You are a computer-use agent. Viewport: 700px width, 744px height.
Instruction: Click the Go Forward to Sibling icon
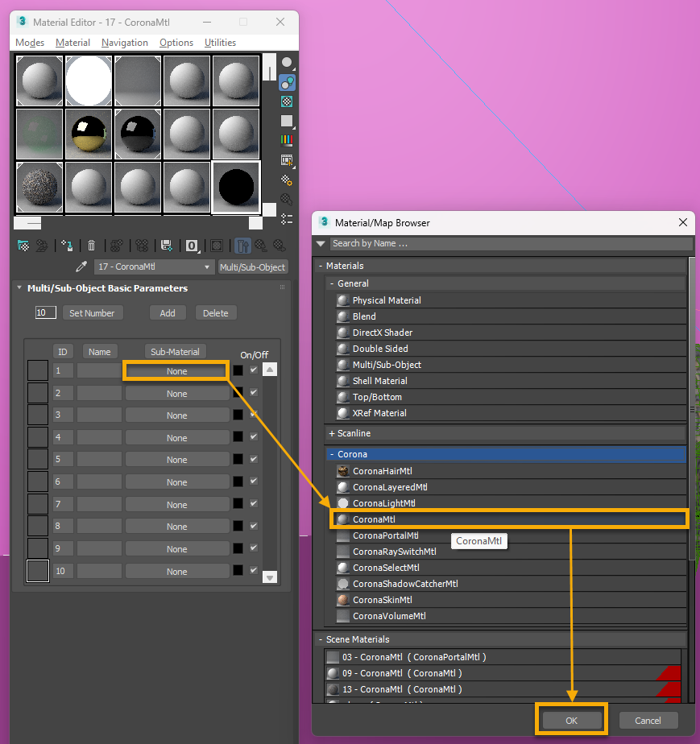[280, 246]
